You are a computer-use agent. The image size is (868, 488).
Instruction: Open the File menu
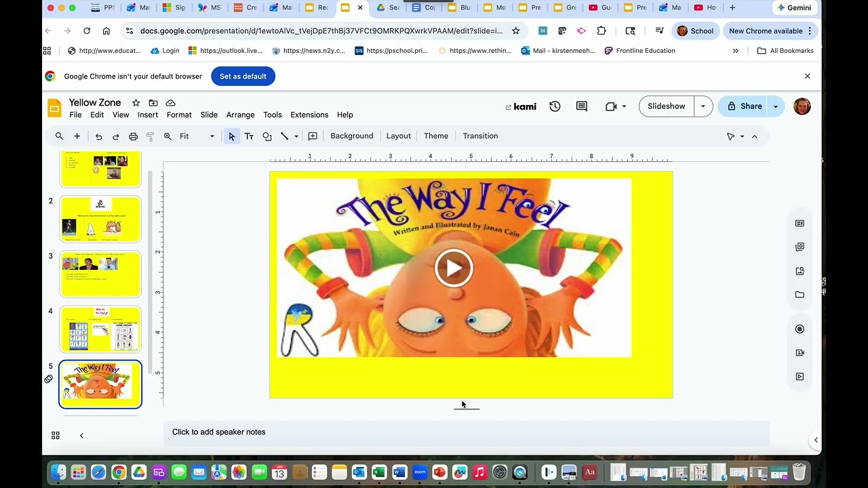[x=75, y=115]
